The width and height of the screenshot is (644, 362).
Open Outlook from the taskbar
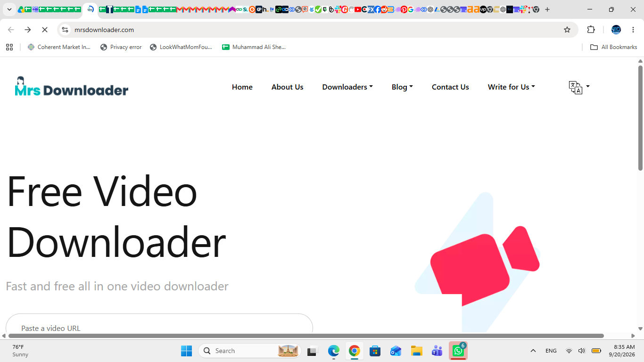(x=396, y=351)
